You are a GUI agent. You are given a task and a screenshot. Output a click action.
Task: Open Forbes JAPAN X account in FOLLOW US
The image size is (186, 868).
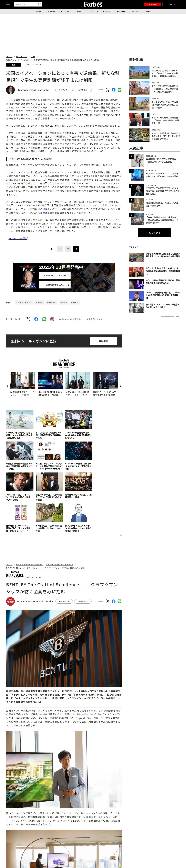(28, 319)
